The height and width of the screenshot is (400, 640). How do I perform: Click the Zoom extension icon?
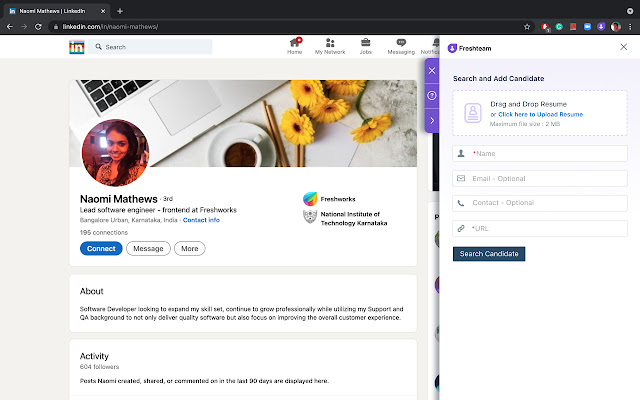(x=587, y=27)
